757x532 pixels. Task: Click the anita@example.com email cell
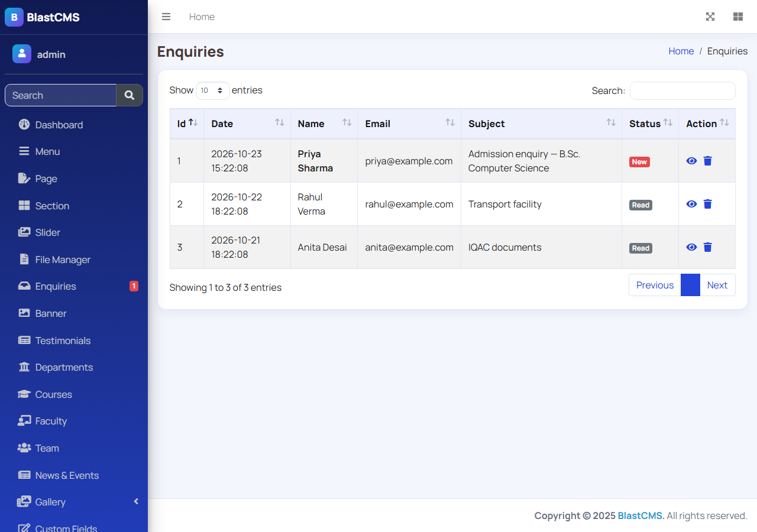[x=409, y=247]
